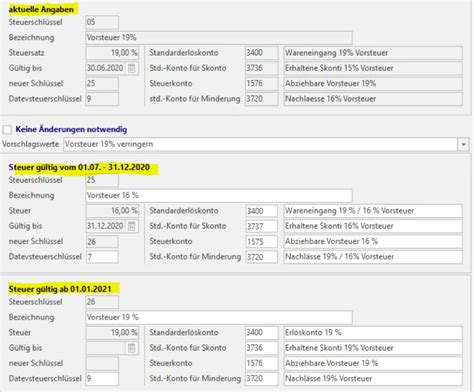Click the Standarderlöskonto field 3400 in the 01.07.-31.12.2020 section
This screenshot has width=474, height=392.
261,211
